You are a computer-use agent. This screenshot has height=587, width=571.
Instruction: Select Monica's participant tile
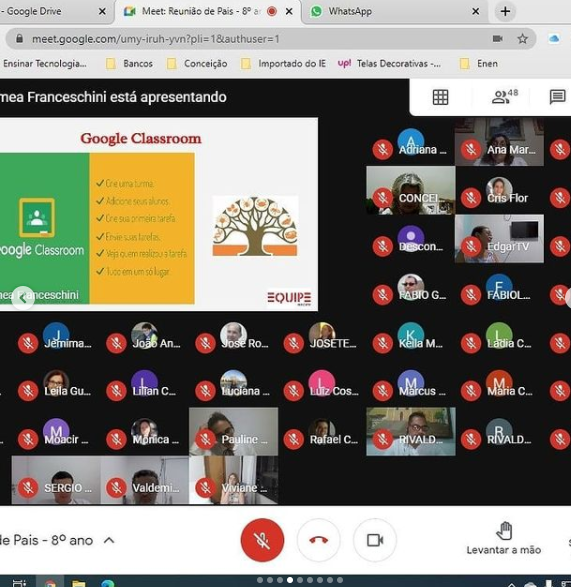click(x=145, y=432)
